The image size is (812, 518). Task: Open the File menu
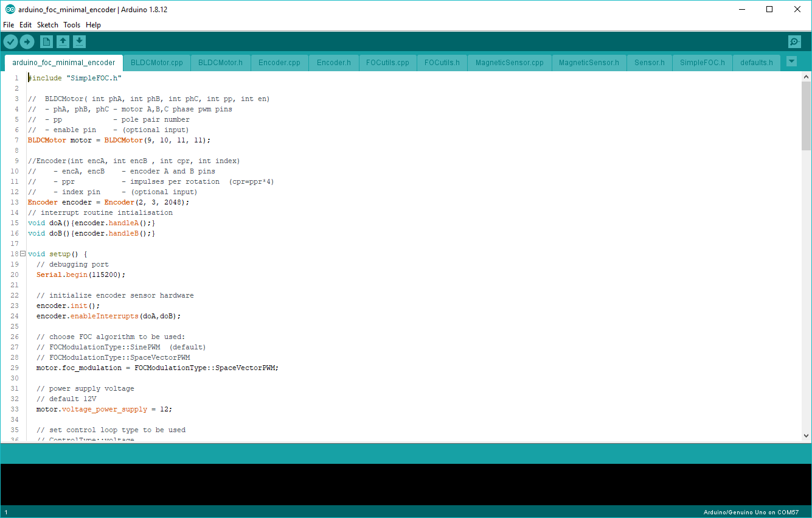pyautogui.click(x=9, y=25)
